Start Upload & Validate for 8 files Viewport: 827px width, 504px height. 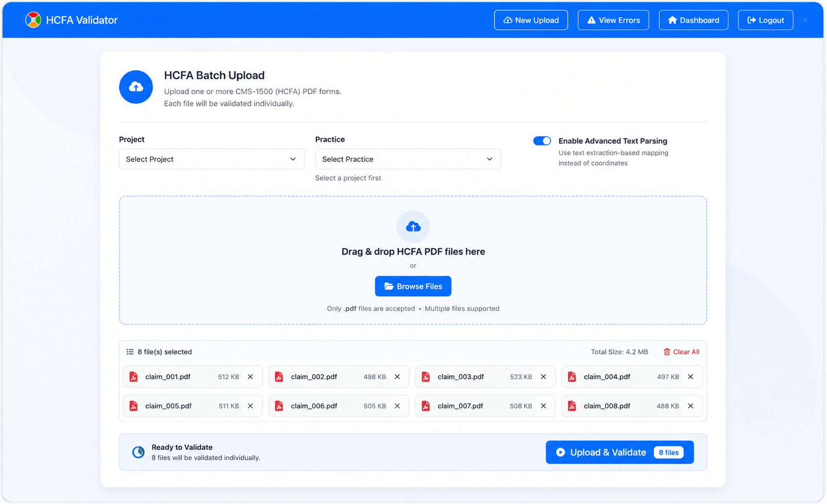(620, 453)
